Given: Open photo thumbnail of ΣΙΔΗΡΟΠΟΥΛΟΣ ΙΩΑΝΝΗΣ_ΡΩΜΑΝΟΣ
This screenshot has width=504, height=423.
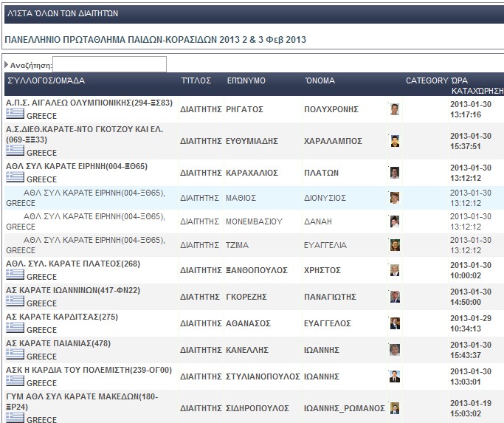Looking at the screenshot, I should [395, 407].
